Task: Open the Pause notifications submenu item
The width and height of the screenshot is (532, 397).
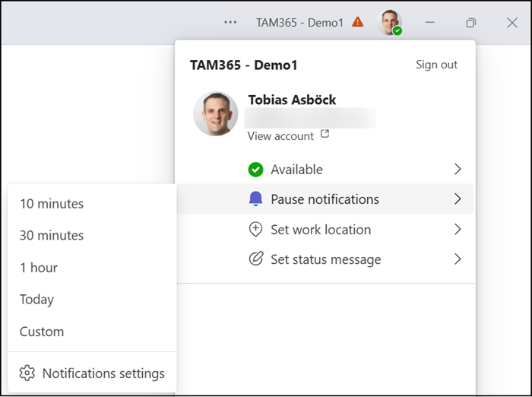Action: pyautogui.click(x=325, y=198)
